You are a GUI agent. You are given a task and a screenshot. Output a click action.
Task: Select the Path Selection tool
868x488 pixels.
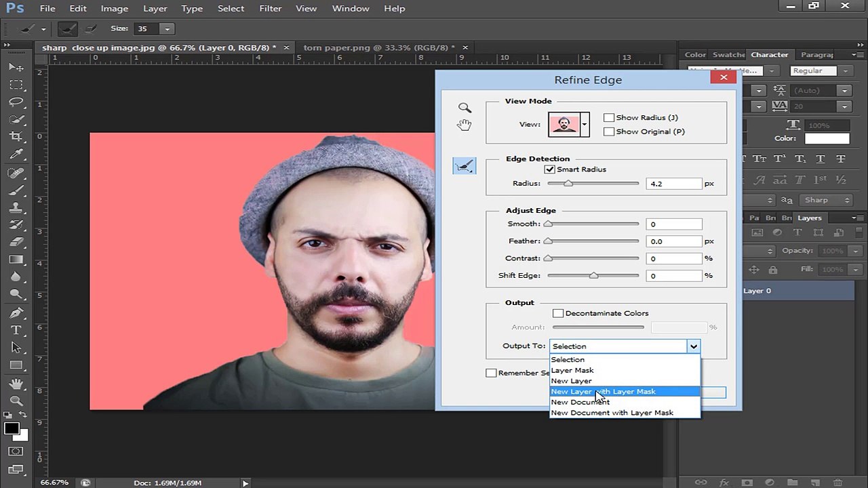point(16,348)
